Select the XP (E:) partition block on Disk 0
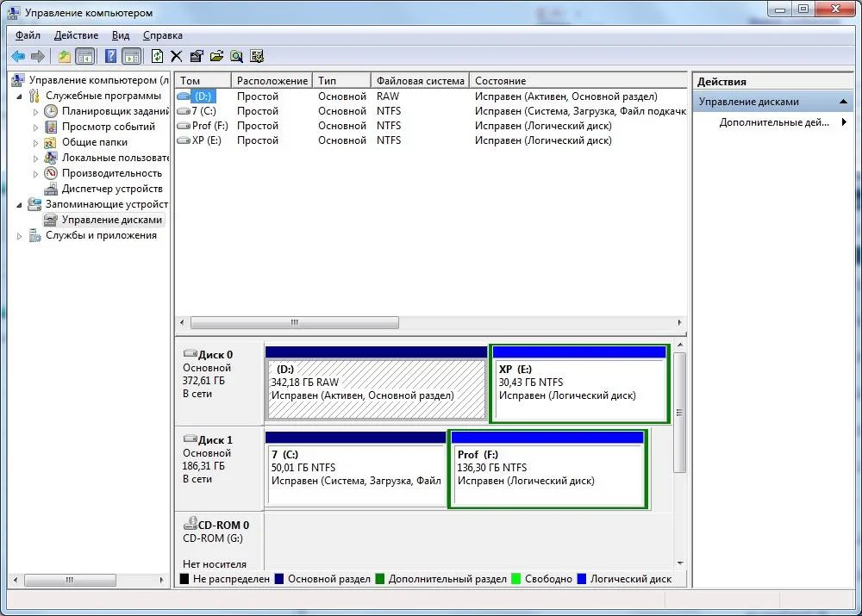 (579, 386)
